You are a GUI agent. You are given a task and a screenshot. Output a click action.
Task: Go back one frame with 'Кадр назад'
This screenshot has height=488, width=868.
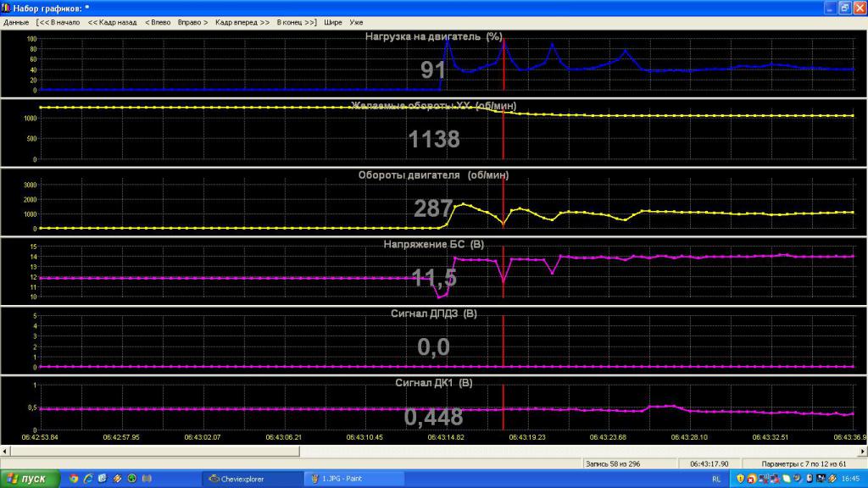[111, 22]
